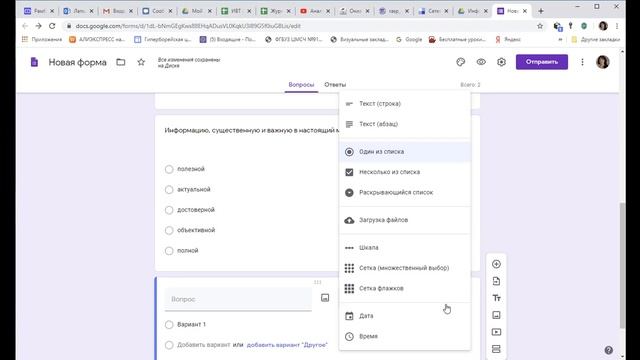Screen dimensions: 640x360
Task: Open form settings gear icon
Action: tap(501, 62)
